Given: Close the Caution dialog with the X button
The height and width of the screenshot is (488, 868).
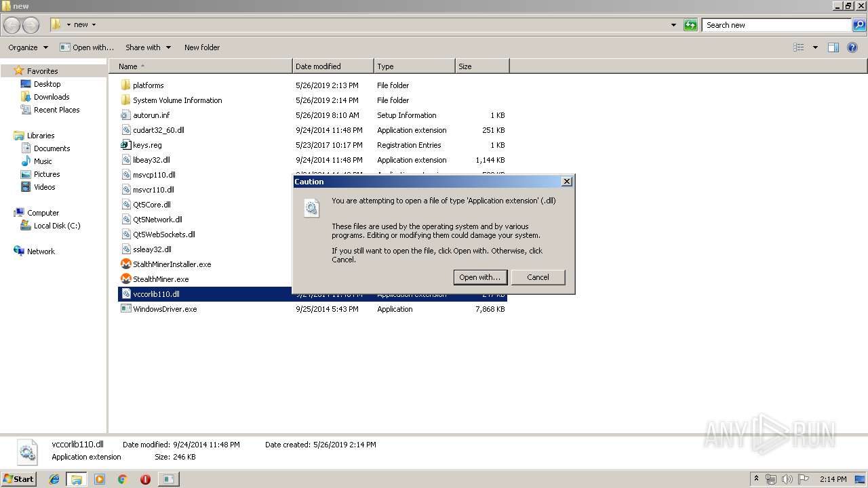Looking at the screenshot, I should [x=567, y=181].
